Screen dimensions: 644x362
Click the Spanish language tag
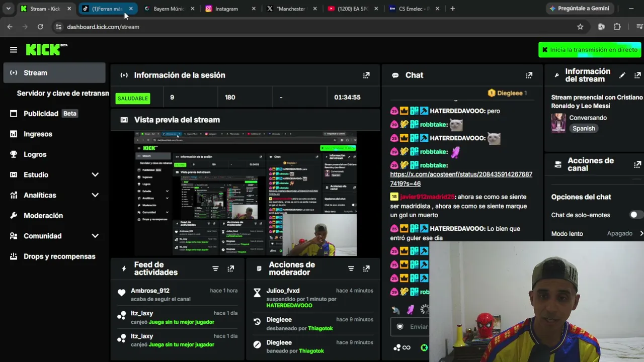(584, 128)
